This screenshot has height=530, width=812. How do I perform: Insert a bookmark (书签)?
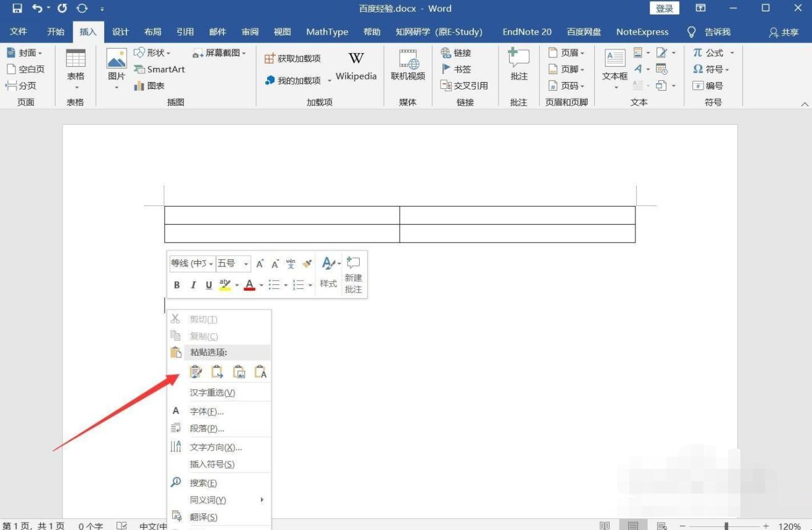457,69
